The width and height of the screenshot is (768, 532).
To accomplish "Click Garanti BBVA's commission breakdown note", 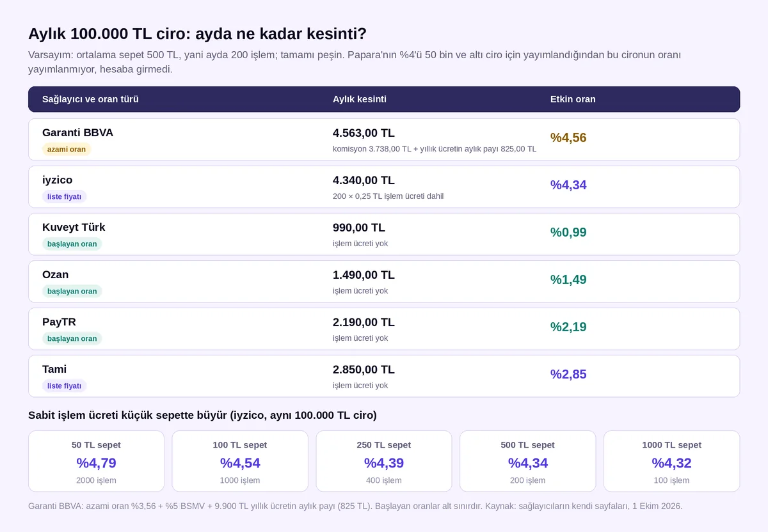I will click(x=435, y=149).
